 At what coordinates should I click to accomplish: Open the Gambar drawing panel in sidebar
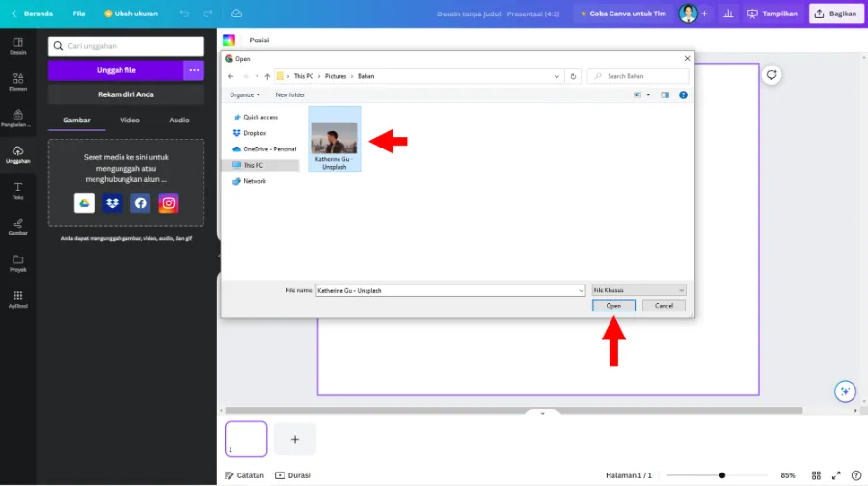click(x=17, y=227)
